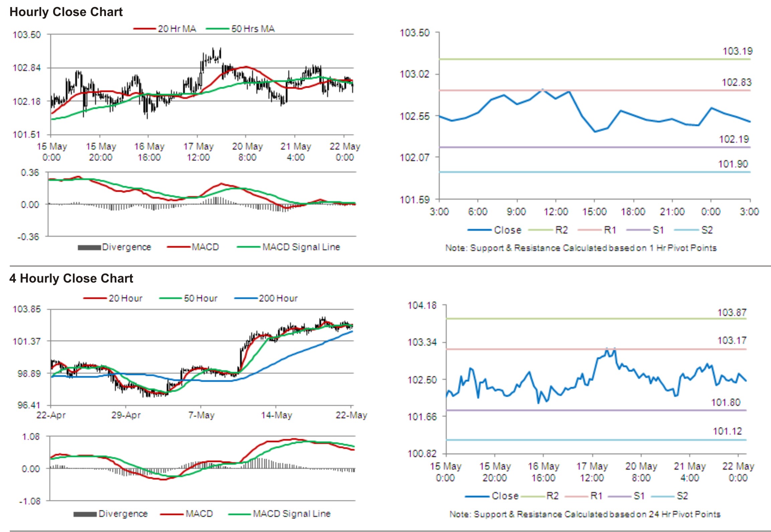Click the 102.18 y-axis label

tap(27, 101)
